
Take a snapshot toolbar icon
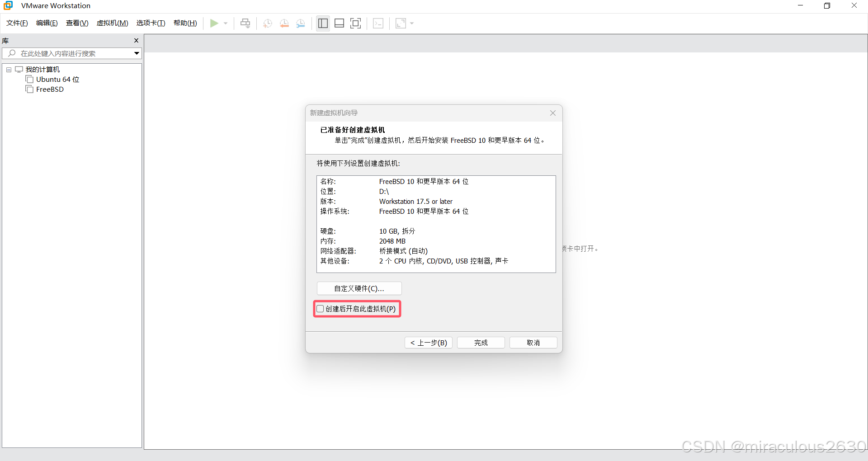point(268,23)
